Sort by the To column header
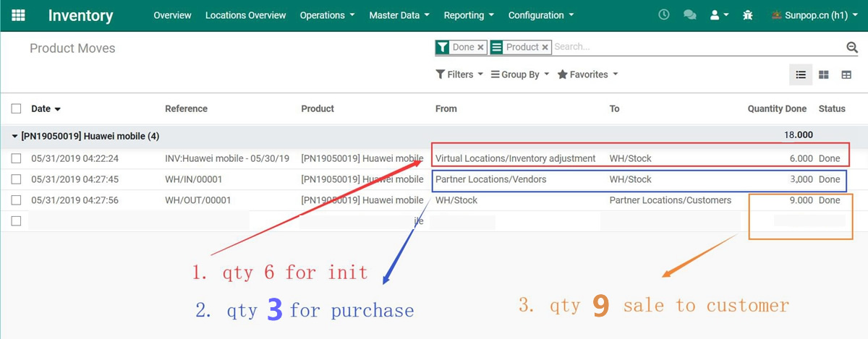This screenshot has width=868, height=339. tap(615, 108)
